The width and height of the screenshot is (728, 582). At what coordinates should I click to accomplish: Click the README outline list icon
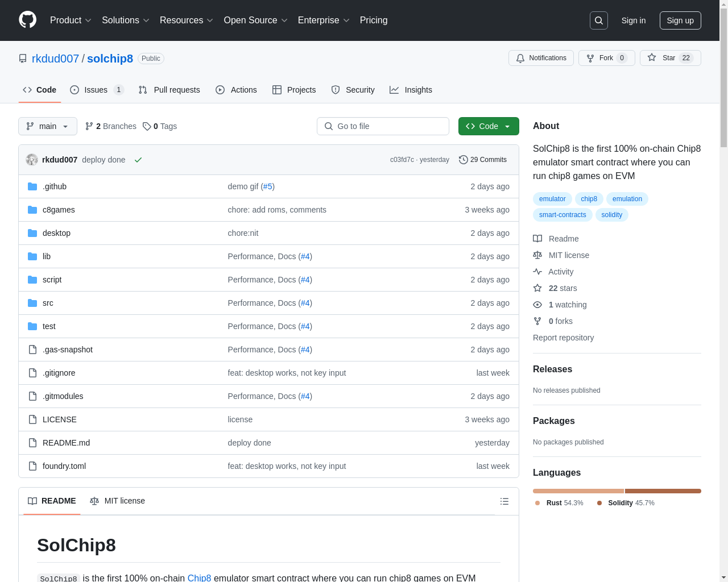504,501
